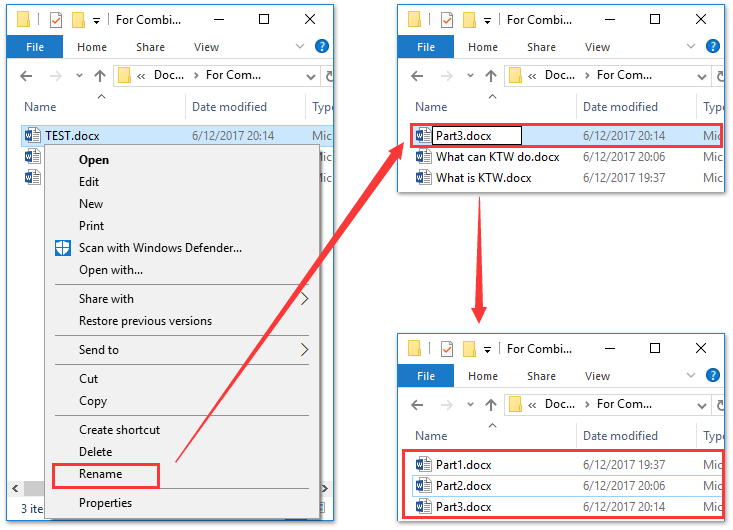Sort by Date modified in the Part1.docx window
The image size is (733, 530).
click(620, 436)
